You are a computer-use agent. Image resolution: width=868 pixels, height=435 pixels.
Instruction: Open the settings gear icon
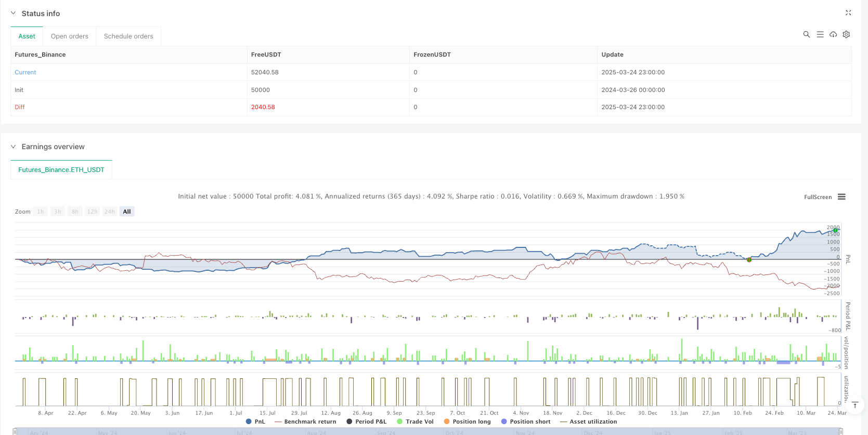pos(846,34)
